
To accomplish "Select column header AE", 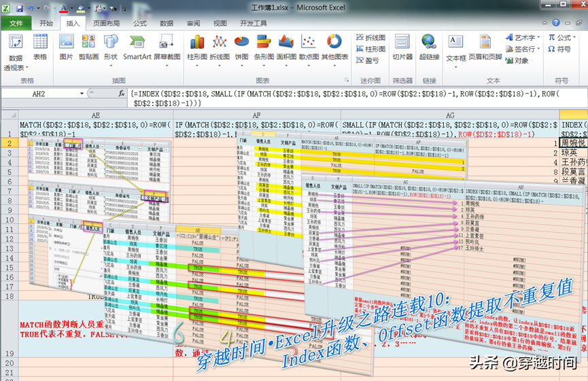I will (96, 115).
